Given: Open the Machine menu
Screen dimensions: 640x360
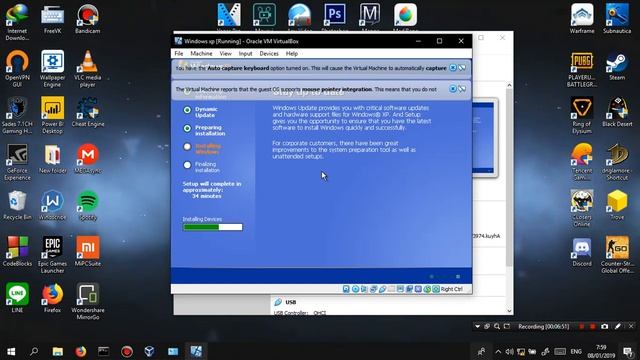Looking at the screenshot, I should click(x=201, y=53).
